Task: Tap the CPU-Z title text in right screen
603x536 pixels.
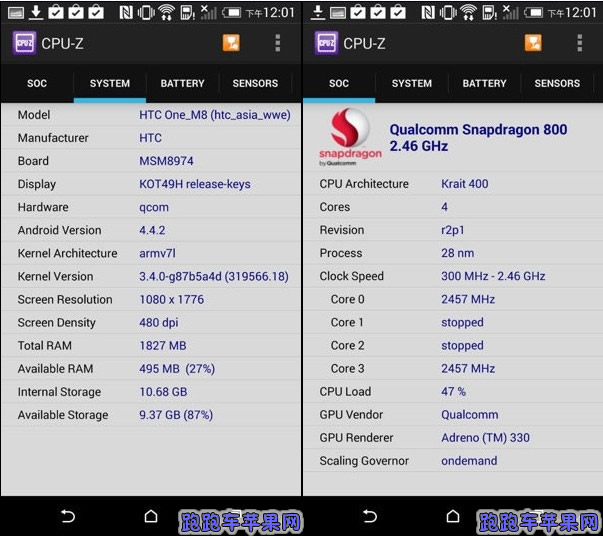Action: click(364, 43)
